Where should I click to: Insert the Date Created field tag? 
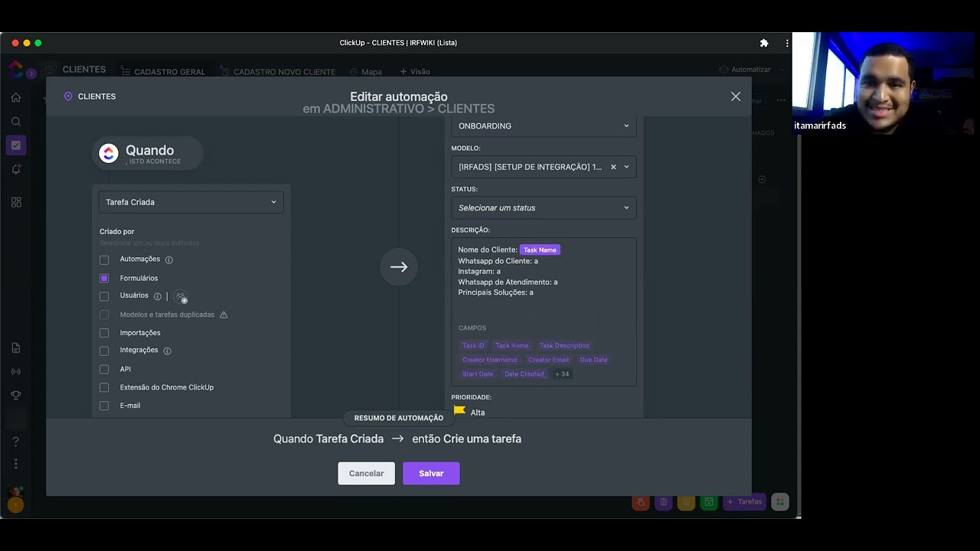coord(524,374)
